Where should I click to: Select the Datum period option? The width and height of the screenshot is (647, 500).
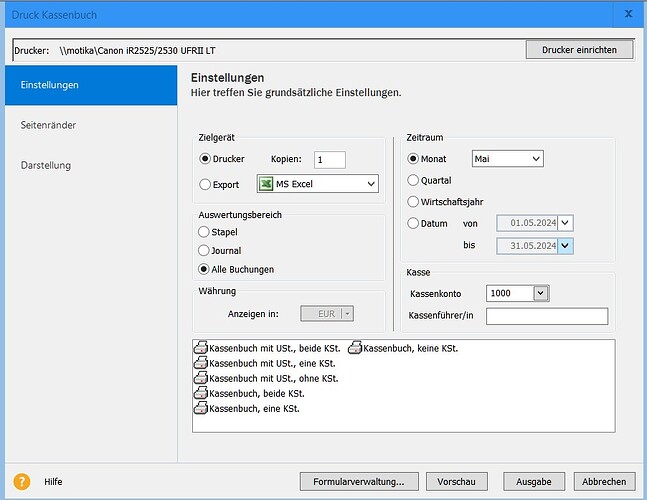413,223
